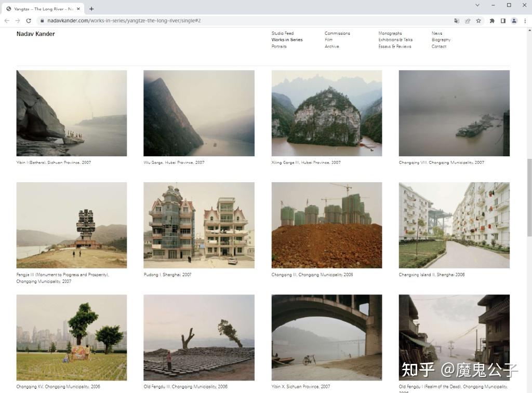The image size is (532, 393).
Task: Click the browser forward arrow
Action: tap(18, 21)
